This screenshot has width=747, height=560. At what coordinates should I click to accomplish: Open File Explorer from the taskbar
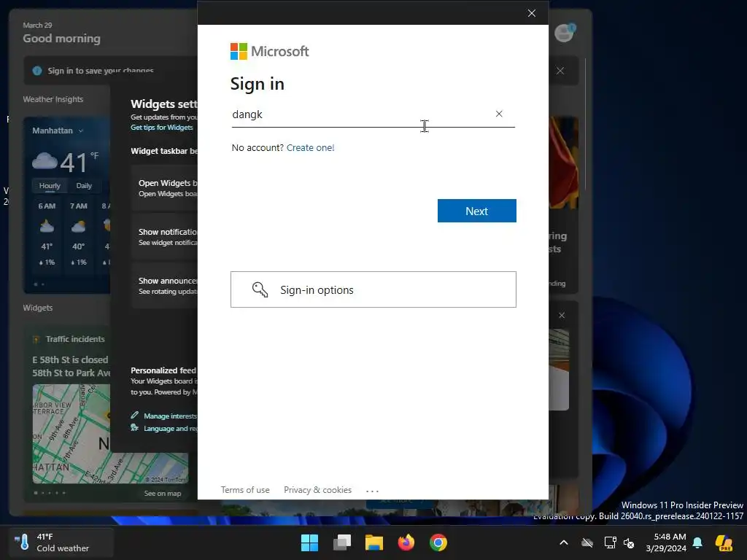[x=374, y=542]
